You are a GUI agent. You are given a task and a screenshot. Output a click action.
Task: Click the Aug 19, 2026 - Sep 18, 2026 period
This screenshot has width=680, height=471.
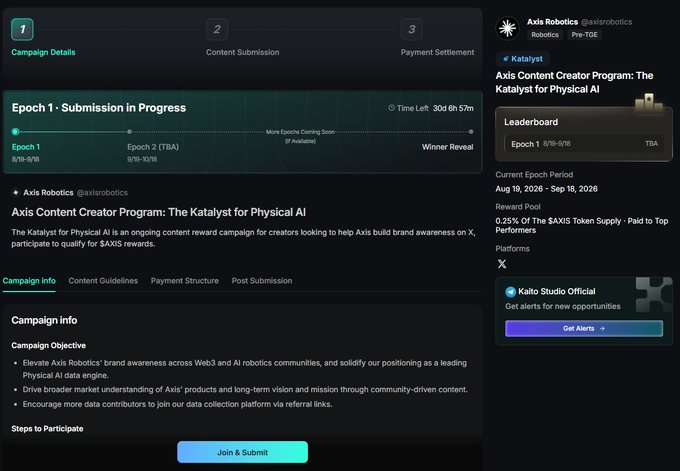tap(546, 189)
